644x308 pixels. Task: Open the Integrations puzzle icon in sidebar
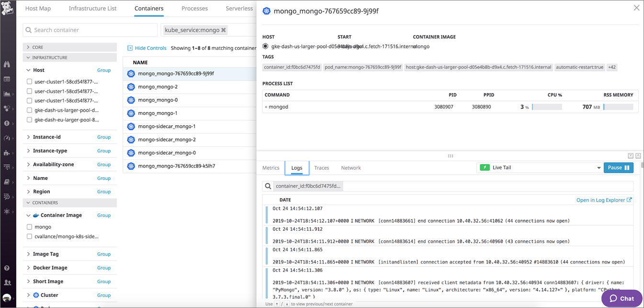click(x=7, y=153)
